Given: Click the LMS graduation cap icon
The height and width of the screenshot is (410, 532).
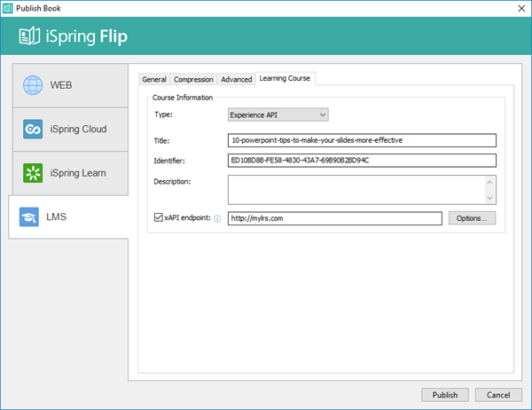Looking at the screenshot, I should 29,217.
